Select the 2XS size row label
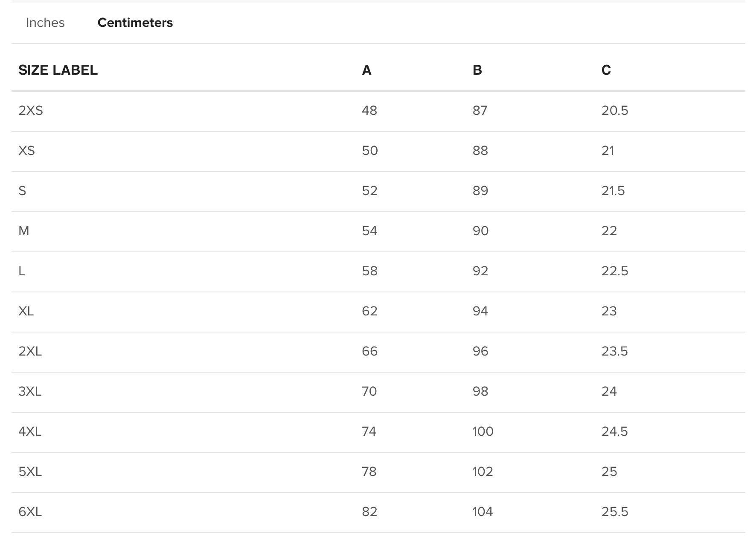This screenshot has height=560, width=756. point(31,111)
